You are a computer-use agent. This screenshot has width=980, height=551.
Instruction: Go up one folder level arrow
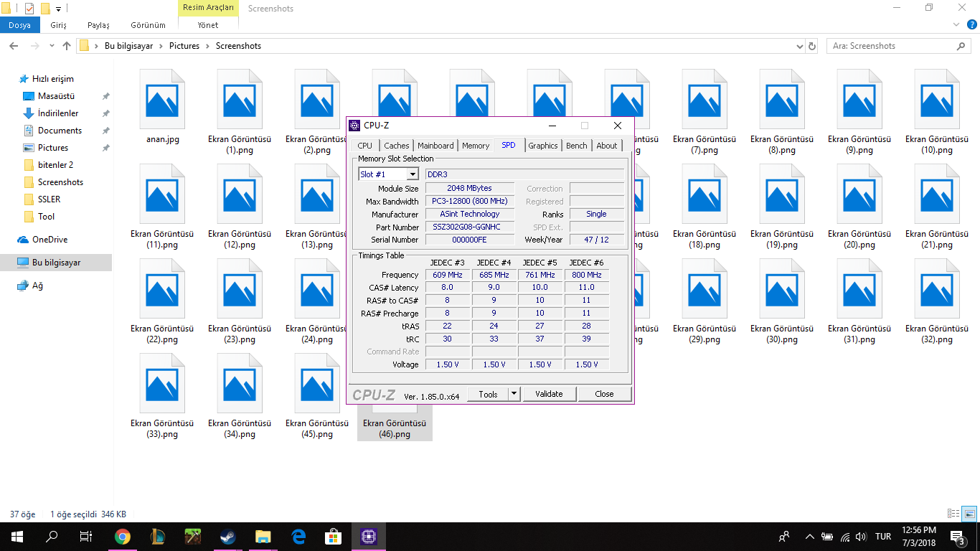67,46
